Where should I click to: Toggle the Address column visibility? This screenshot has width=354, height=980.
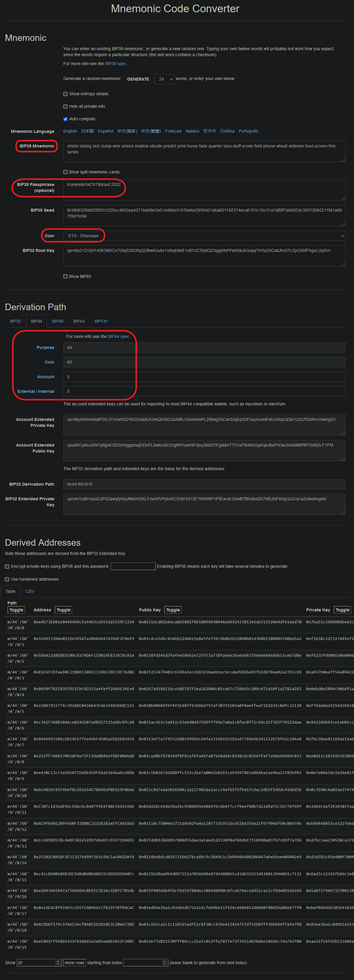(x=64, y=610)
